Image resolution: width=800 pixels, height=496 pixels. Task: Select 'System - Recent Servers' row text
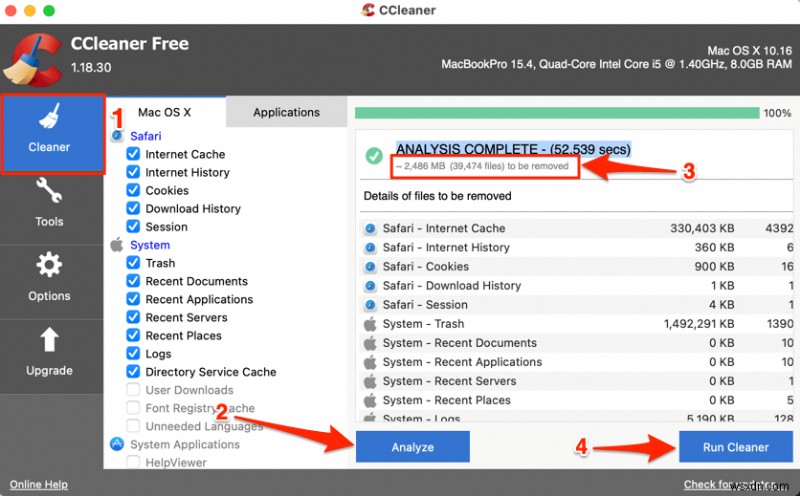(449, 381)
